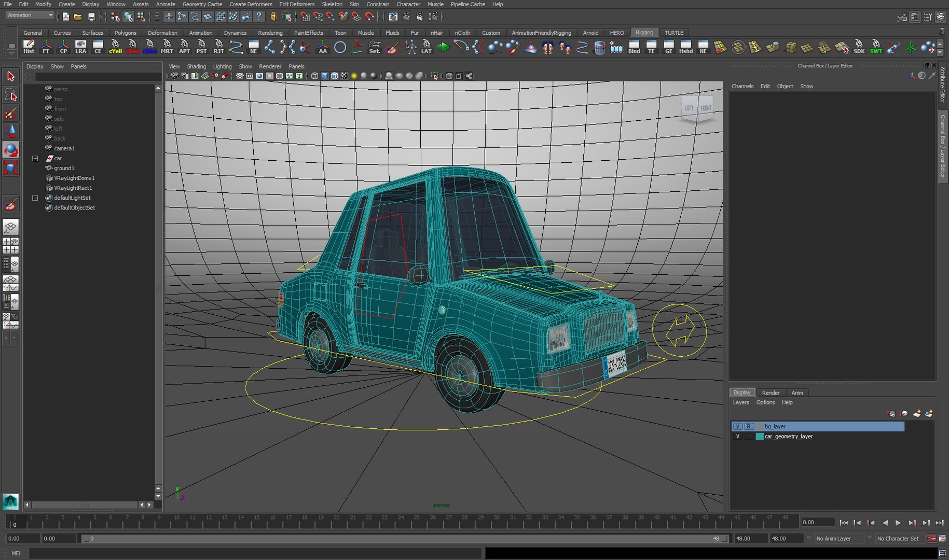Click the LAT lattice shelf icon
Image resolution: width=949 pixels, height=560 pixels.
(426, 47)
